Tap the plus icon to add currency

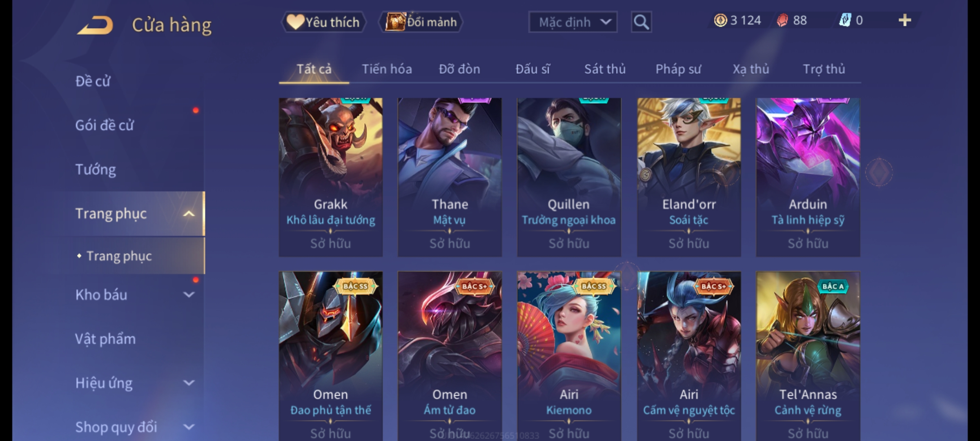pyautogui.click(x=905, y=20)
